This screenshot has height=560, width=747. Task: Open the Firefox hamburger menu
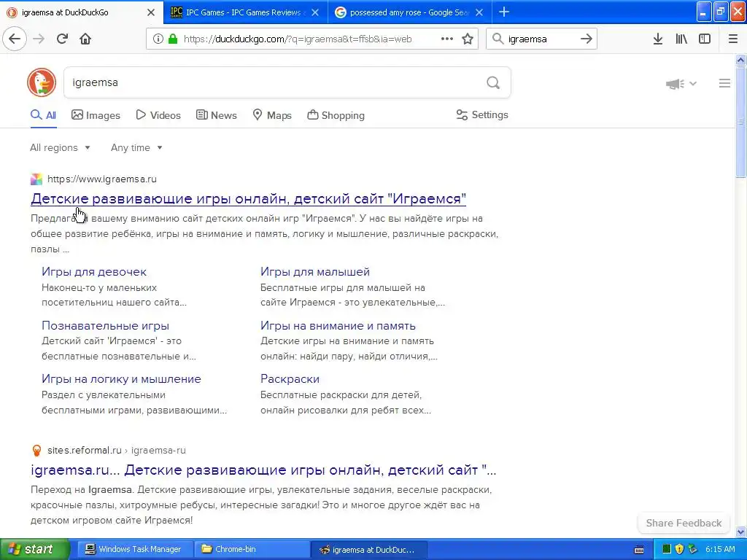733,39
